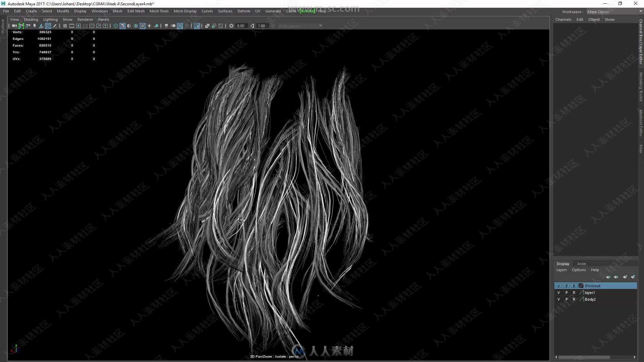Toggle playback P of layer1
Viewport: 644px width, 362px height.
tap(567, 293)
